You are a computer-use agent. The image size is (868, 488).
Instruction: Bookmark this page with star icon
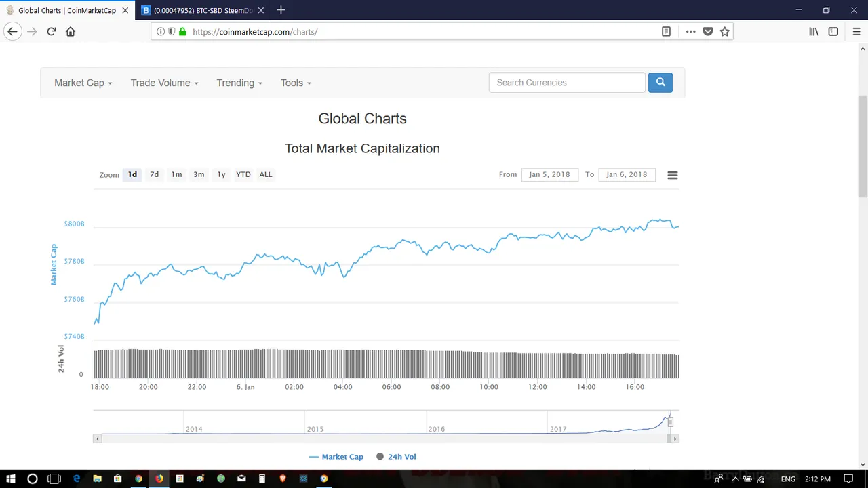pos(724,31)
